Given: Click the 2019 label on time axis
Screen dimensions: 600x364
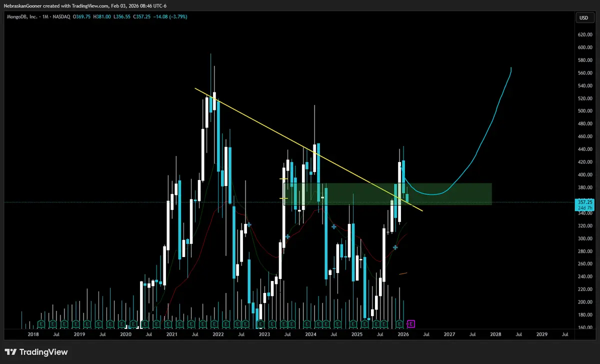Looking at the screenshot, I should coord(79,334).
